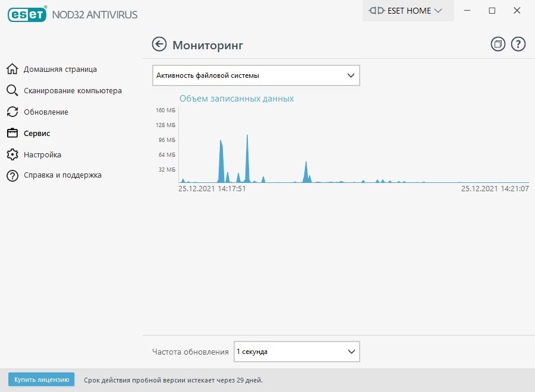Viewport: 535px width, 392px height.
Task: Click the refresh icon for Обновление
Action: tap(12, 112)
